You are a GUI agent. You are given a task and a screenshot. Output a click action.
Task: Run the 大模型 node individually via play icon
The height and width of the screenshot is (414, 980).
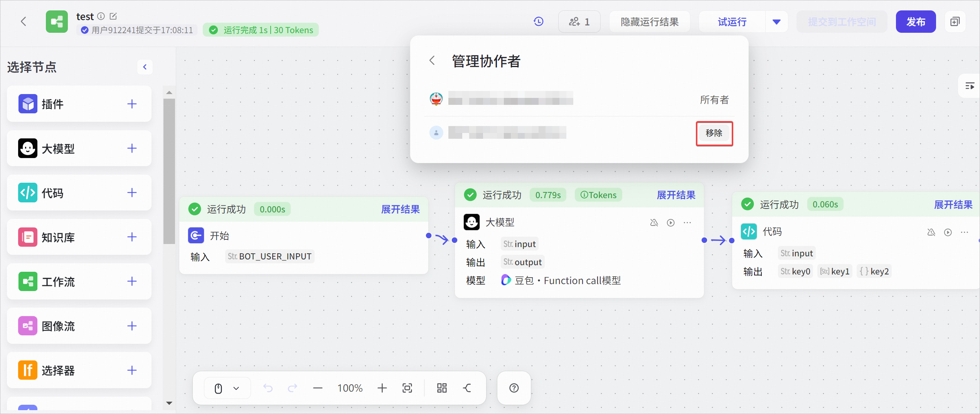(x=671, y=222)
